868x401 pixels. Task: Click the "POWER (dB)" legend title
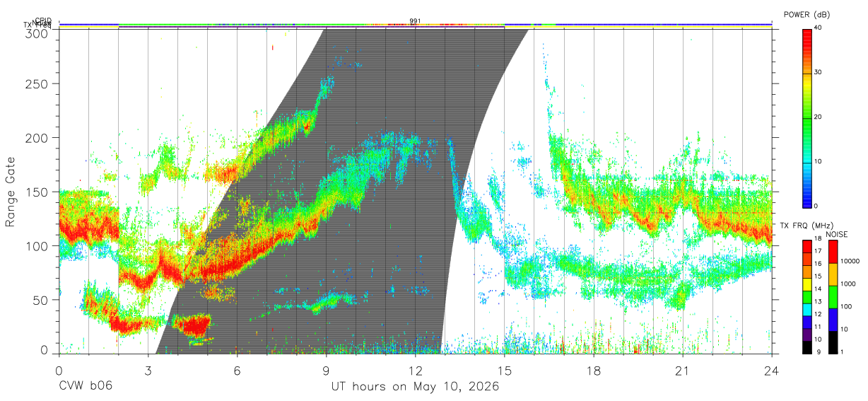[x=809, y=15]
